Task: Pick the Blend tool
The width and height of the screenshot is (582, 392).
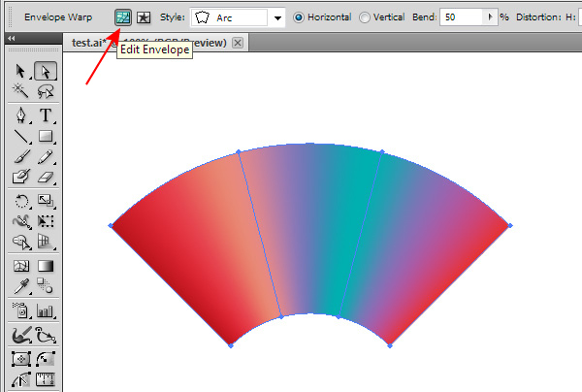Action: [x=46, y=286]
